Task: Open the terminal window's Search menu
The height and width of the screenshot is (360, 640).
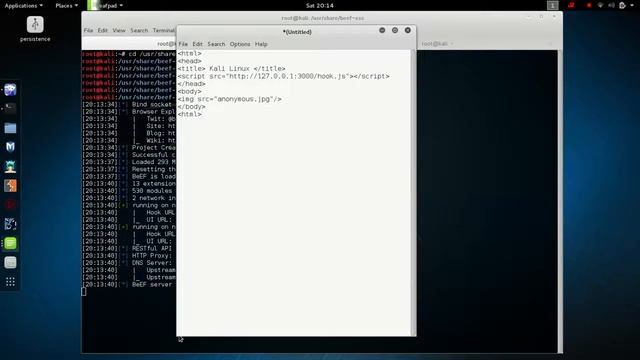Action: [x=139, y=30]
